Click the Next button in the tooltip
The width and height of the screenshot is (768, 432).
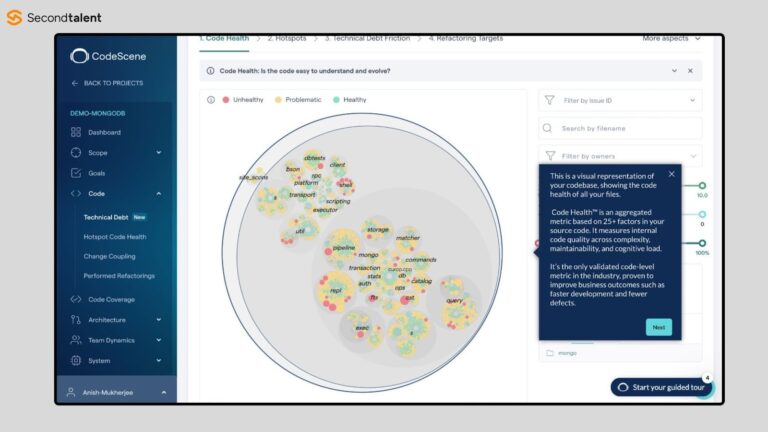point(659,327)
